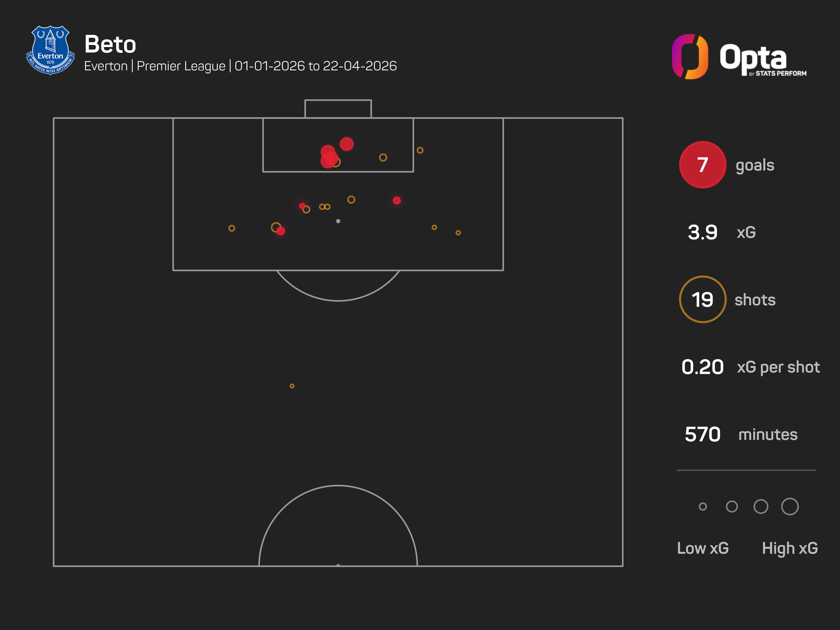The height and width of the screenshot is (630, 840).
Task: Click the rightmost shot marker in the penalty area
Action: 458,233
